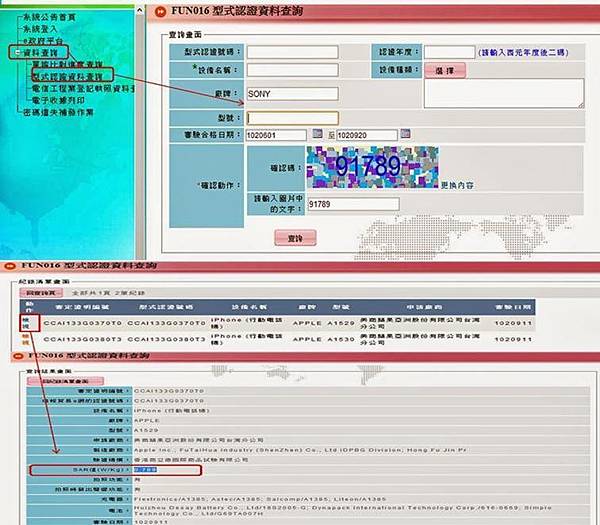Open 密碼遺失補發作業 in the sidebar tree
This screenshot has height=525, width=600.
click(x=58, y=112)
